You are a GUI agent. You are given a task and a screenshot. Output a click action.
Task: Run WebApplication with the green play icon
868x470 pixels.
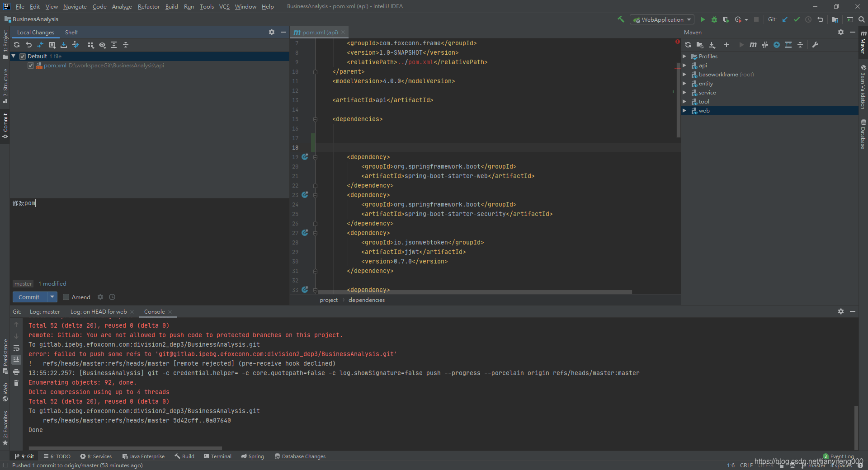coord(703,19)
